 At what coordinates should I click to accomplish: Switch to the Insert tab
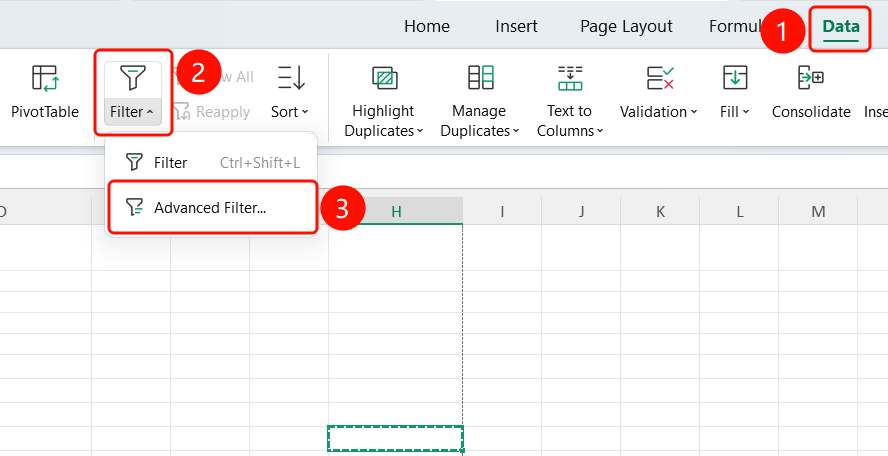pyautogui.click(x=516, y=27)
